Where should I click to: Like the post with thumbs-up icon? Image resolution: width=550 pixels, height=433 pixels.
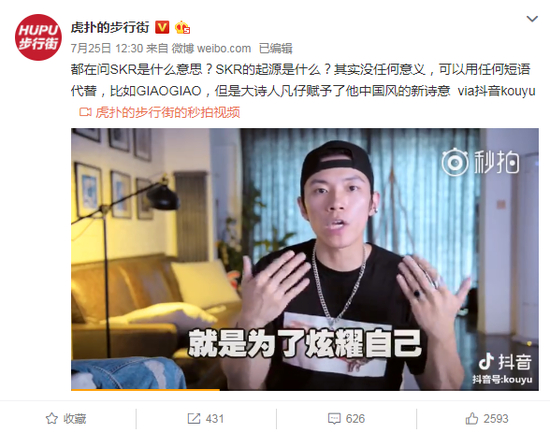click(x=472, y=418)
